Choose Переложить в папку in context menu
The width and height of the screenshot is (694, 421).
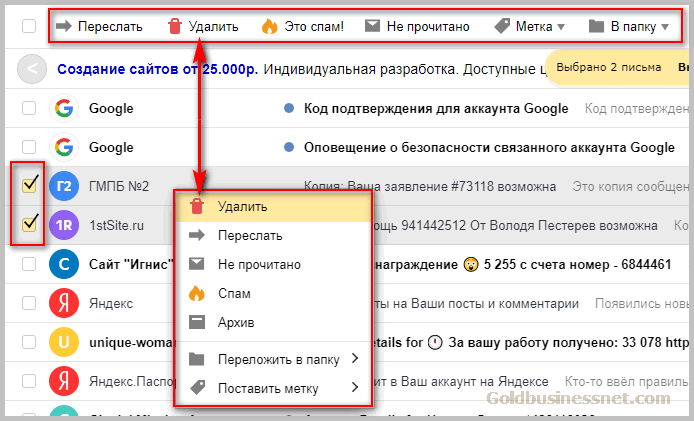point(274,359)
